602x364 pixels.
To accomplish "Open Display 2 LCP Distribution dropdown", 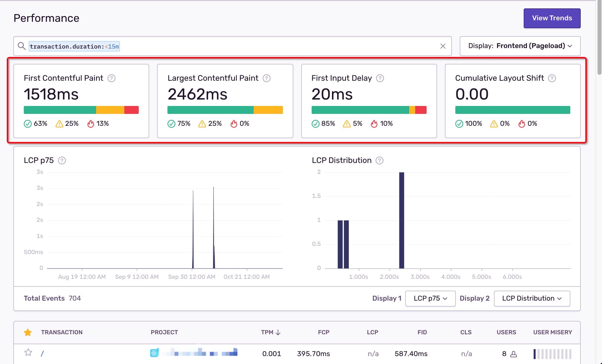I will (x=532, y=298).
